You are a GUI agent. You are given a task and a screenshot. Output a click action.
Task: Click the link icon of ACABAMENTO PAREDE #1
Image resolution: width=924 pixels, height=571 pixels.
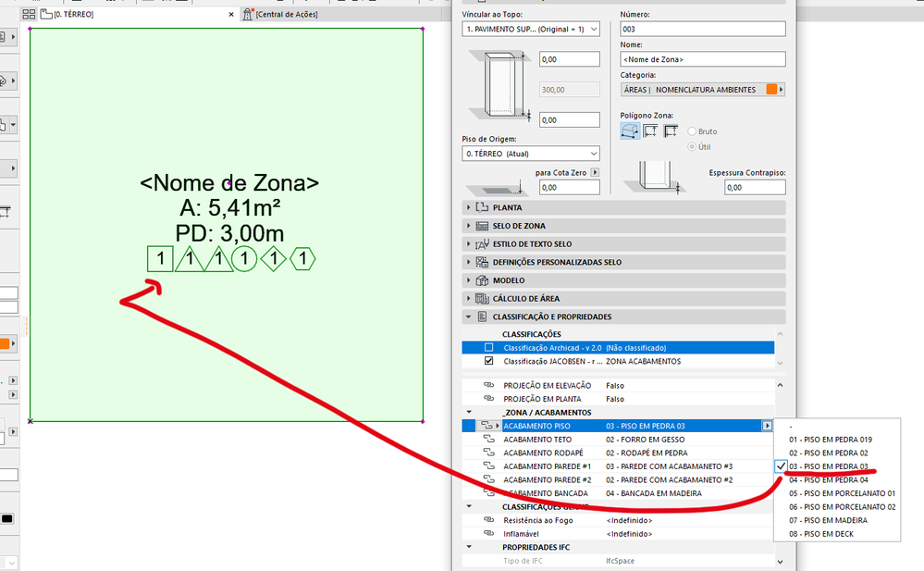[x=489, y=466]
